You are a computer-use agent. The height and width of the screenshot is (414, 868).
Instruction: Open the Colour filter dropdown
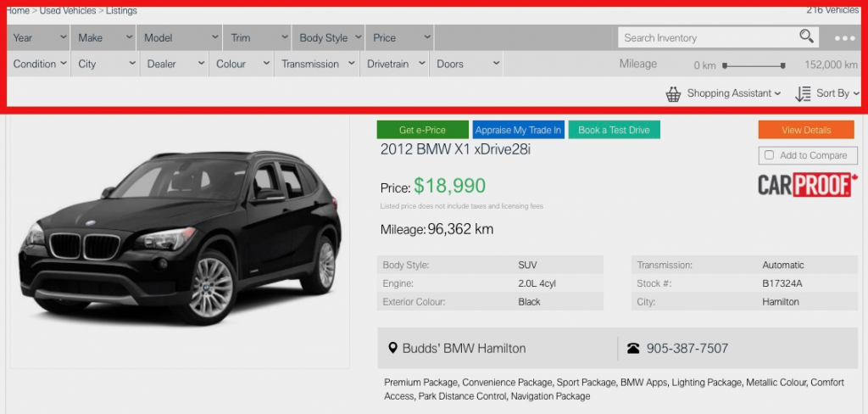tap(242, 64)
